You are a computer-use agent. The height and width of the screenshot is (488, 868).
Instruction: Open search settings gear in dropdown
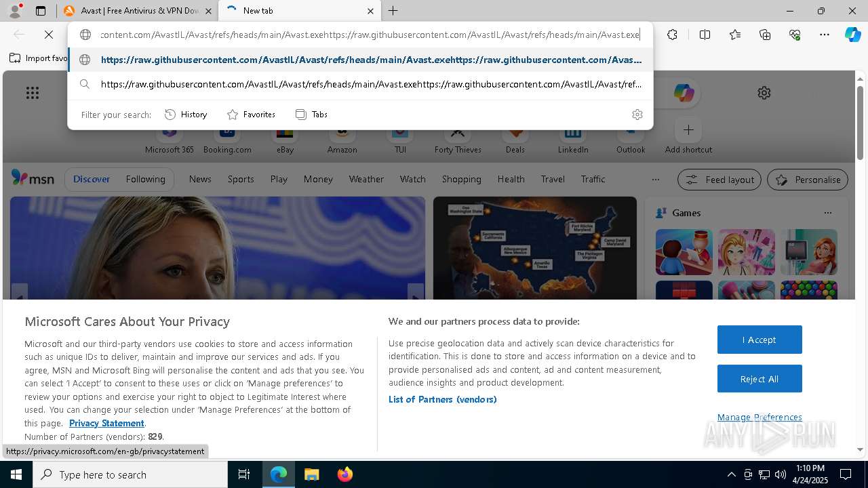pos(637,115)
